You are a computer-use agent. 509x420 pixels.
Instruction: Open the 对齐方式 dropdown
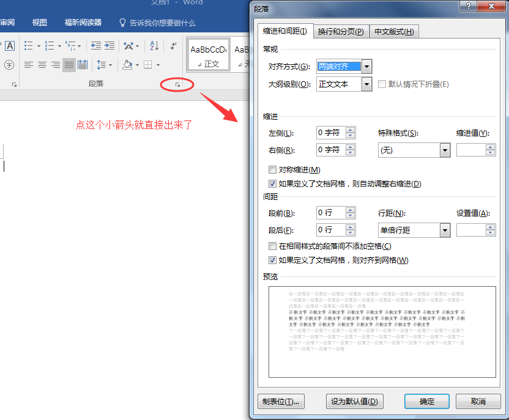click(x=366, y=66)
